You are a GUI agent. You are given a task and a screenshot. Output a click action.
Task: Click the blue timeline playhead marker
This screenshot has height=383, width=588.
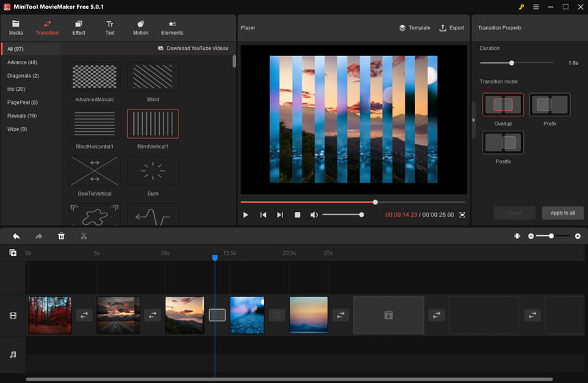click(x=215, y=257)
